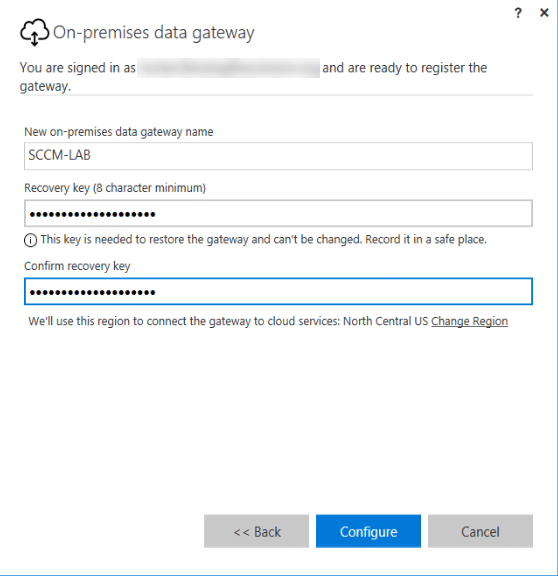558x576 pixels.
Task: Focus the gateway name field containing SCCM-LAB
Action: [278, 156]
